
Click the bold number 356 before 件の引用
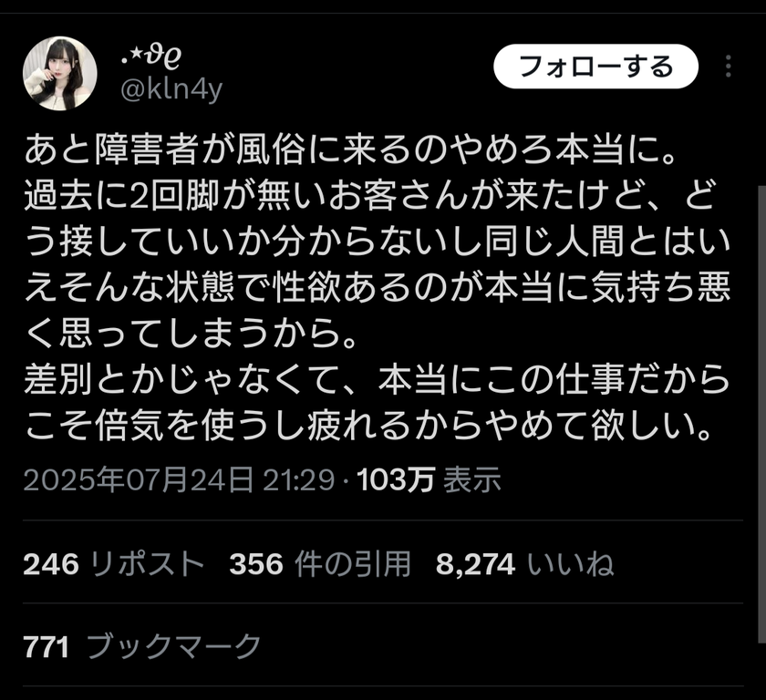coord(256,564)
